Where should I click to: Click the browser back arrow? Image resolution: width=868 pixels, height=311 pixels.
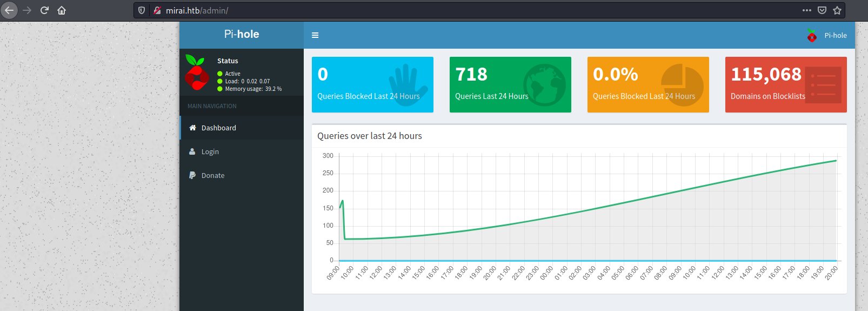click(x=10, y=10)
